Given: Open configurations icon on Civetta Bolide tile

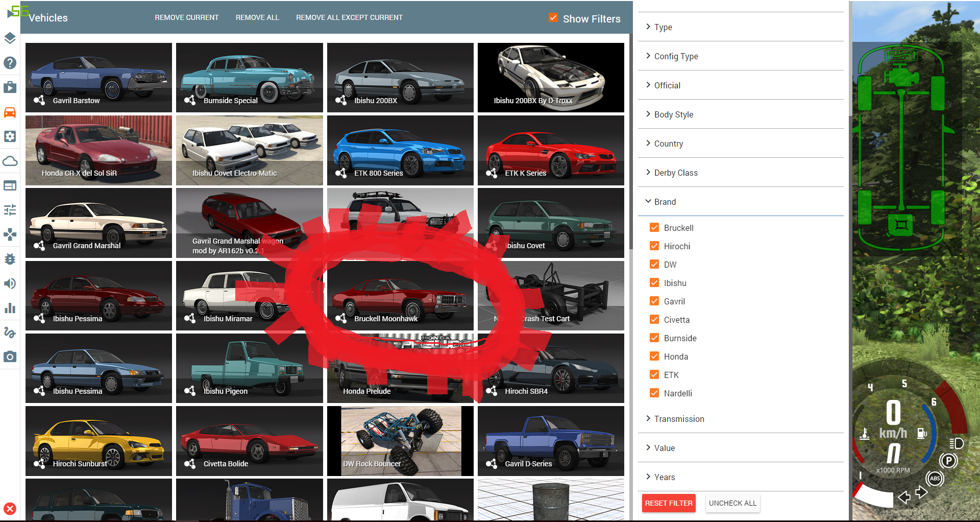Looking at the screenshot, I should coord(190,463).
